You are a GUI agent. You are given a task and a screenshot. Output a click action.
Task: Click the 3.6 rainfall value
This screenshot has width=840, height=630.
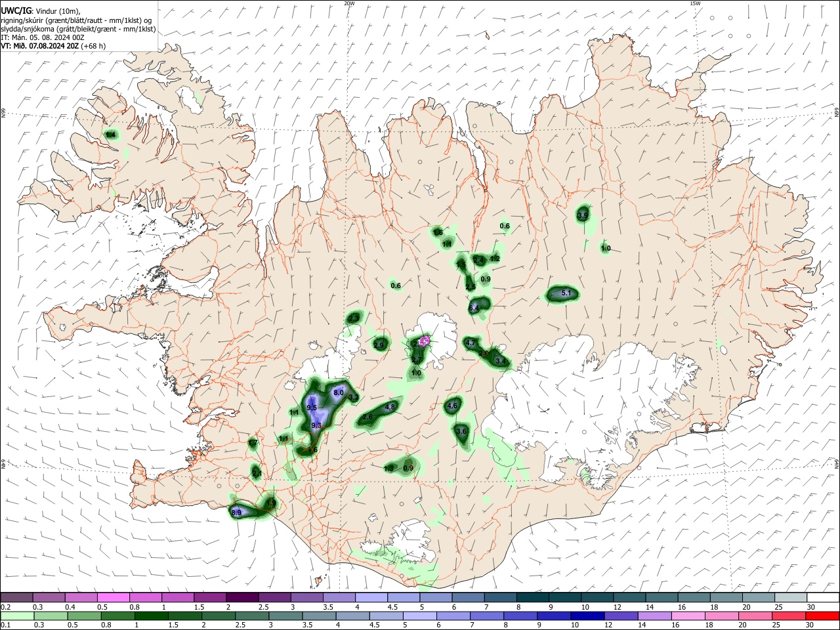[461, 431]
